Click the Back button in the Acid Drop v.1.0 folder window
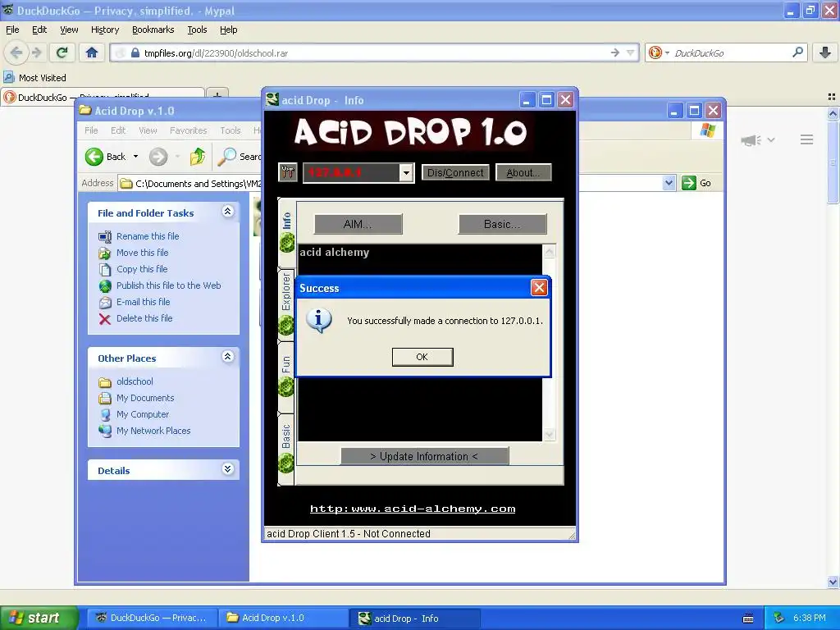 (x=105, y=157)
